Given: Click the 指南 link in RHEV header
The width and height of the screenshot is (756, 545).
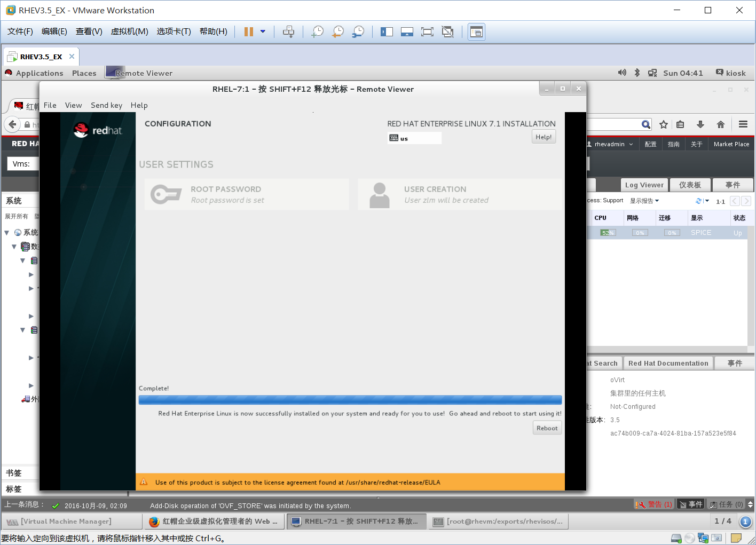Looking at the screenshot, I should (674, 144).
